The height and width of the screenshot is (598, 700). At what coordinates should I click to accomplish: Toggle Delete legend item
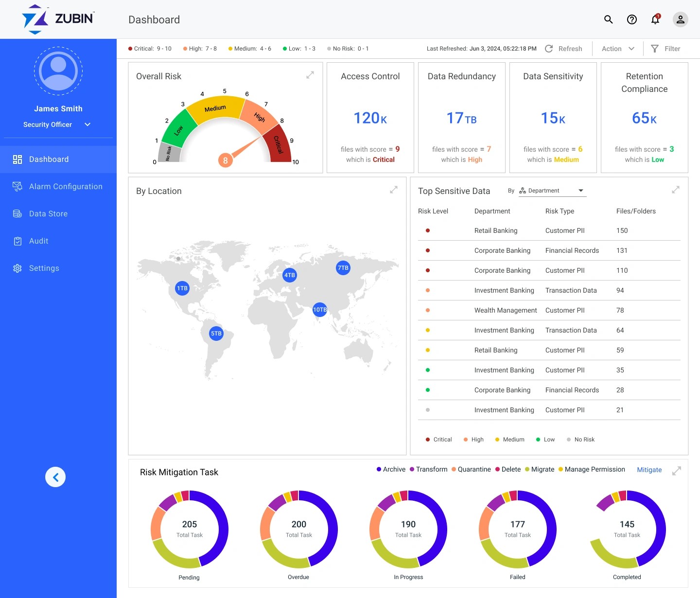pyautogui.click(x=508, y=469)
